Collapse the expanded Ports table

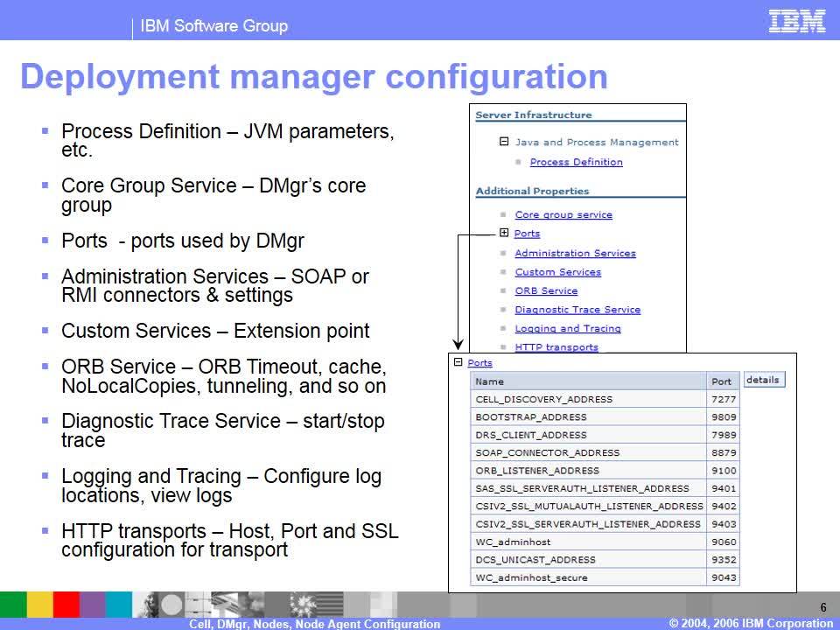point(458,362)
